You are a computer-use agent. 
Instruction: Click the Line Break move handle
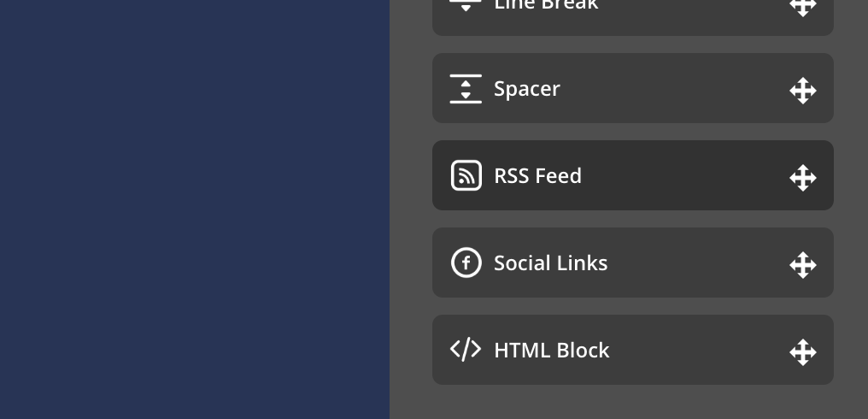pyautogui.click(x=803, y=7)
